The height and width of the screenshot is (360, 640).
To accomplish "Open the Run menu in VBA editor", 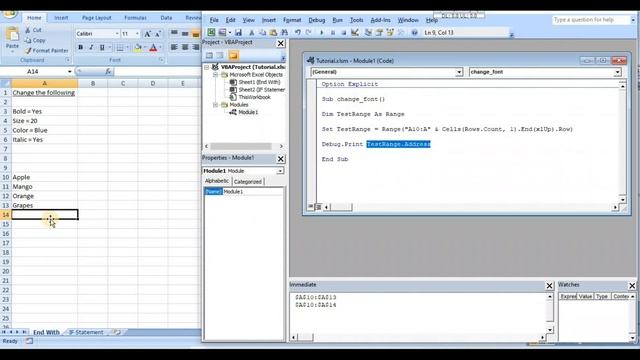I will (x=337, y=20).
